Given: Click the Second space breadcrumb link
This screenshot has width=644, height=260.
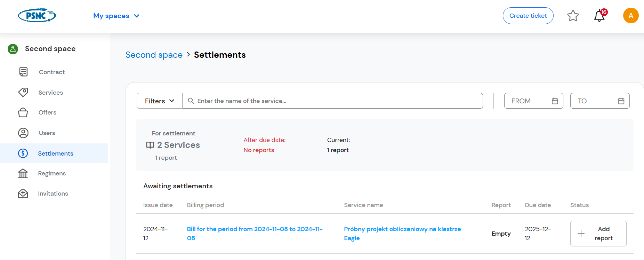Looking at the screenshot, I should pos(154,55).
